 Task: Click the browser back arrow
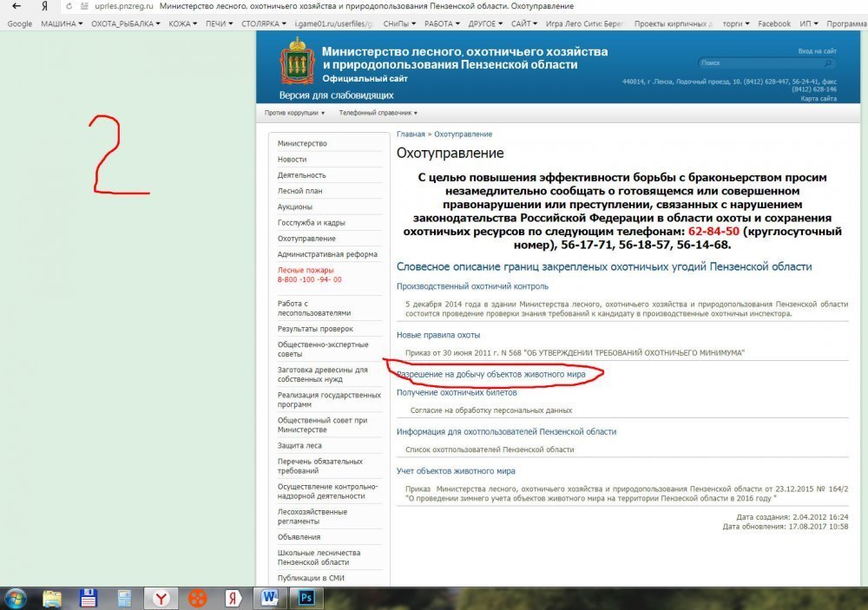(16, 6)
